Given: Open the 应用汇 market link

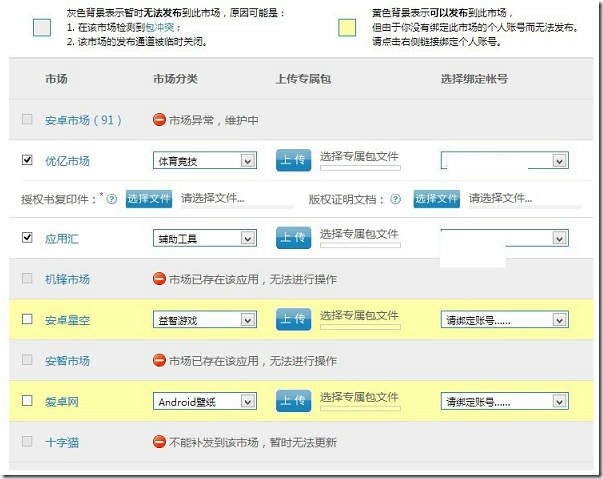Looking at the screenshot, I should (62, 239).
